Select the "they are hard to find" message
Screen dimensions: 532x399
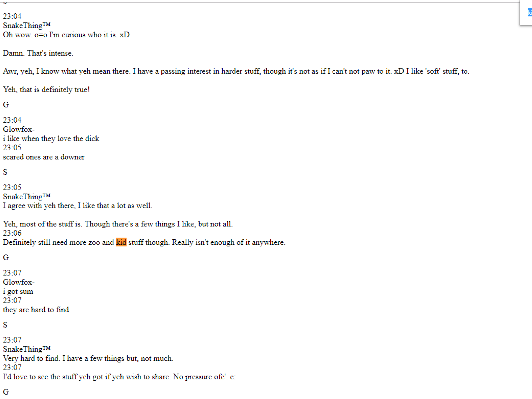36,310
